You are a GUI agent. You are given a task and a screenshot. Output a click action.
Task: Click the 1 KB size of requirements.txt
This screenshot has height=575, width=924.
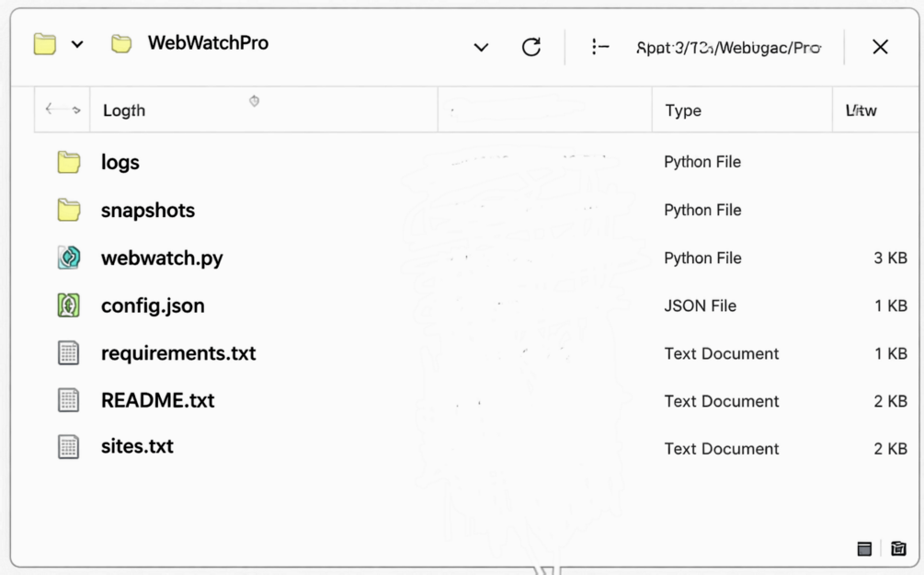[x=890, y=354]
